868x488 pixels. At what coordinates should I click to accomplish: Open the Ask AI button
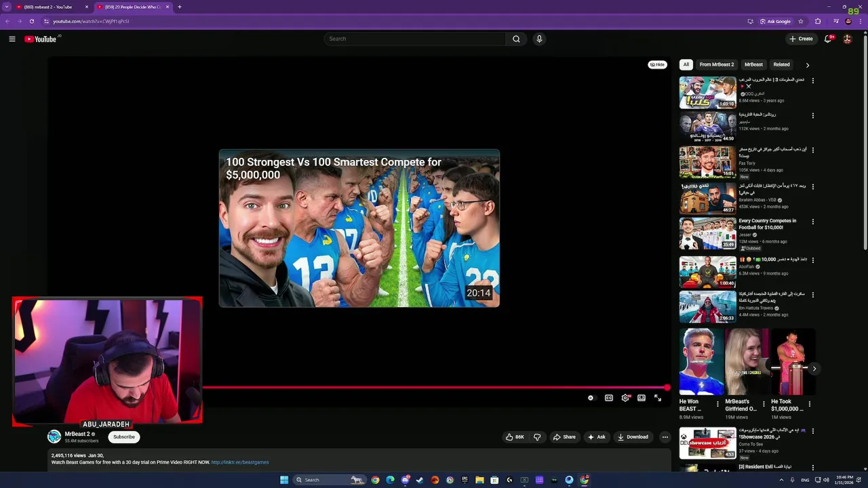coord(597,437)
